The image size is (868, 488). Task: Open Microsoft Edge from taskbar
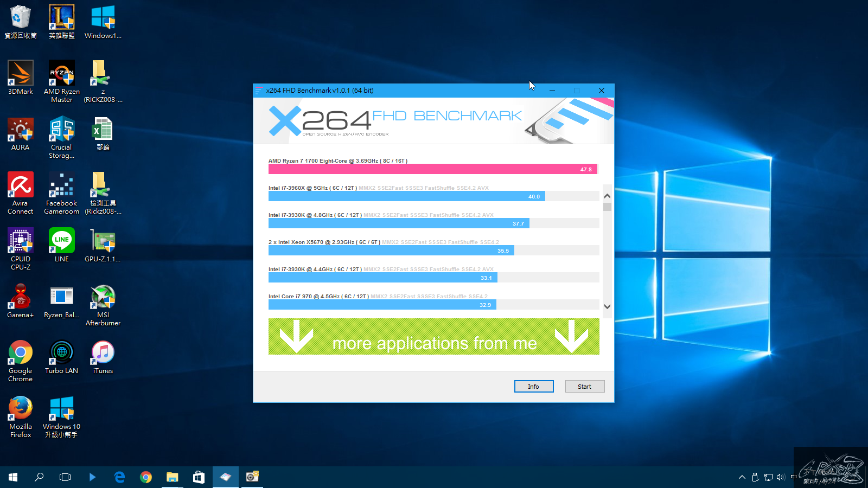119,477
